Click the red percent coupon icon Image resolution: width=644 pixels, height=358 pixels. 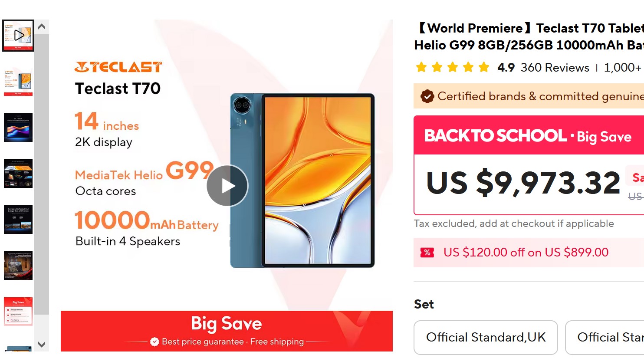click(x=427, y=253)
